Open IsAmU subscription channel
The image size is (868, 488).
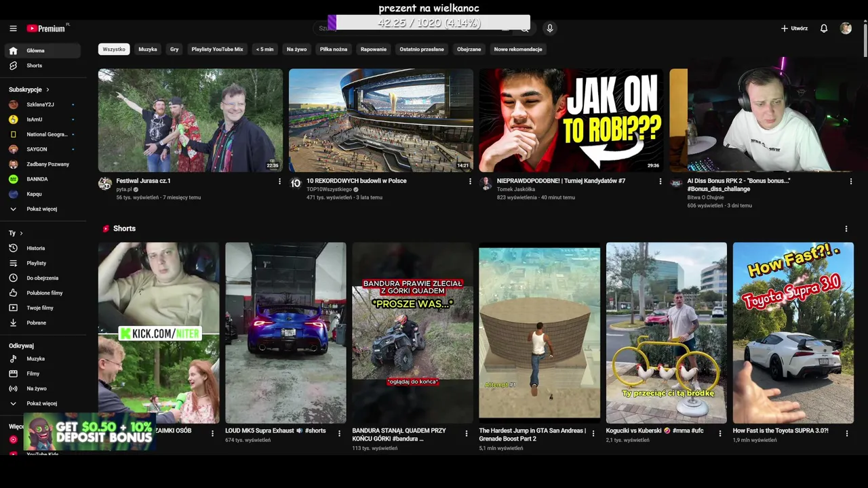click(x=42, y=119)
